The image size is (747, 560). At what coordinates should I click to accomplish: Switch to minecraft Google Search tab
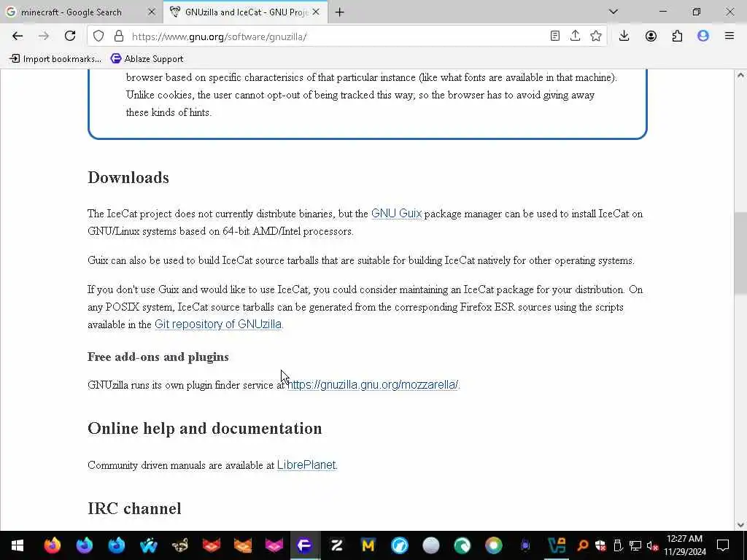pyautogui.click(x=71, y=12)
